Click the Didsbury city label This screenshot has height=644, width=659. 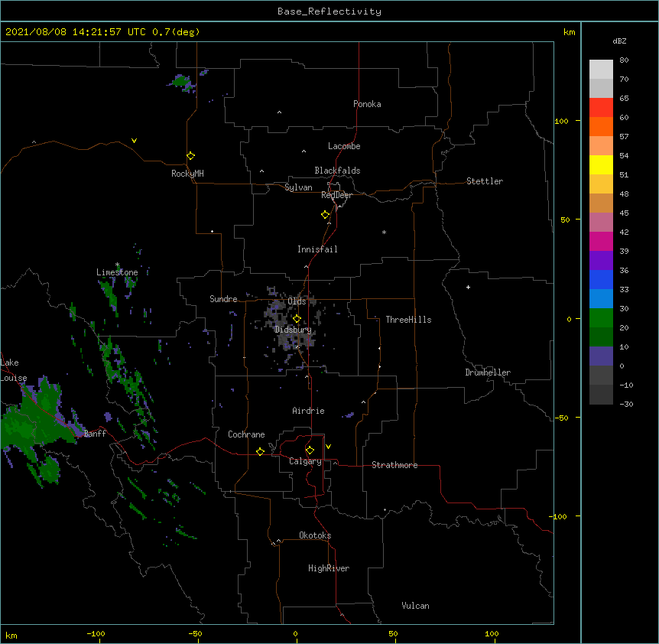click(x=293, y=330)
